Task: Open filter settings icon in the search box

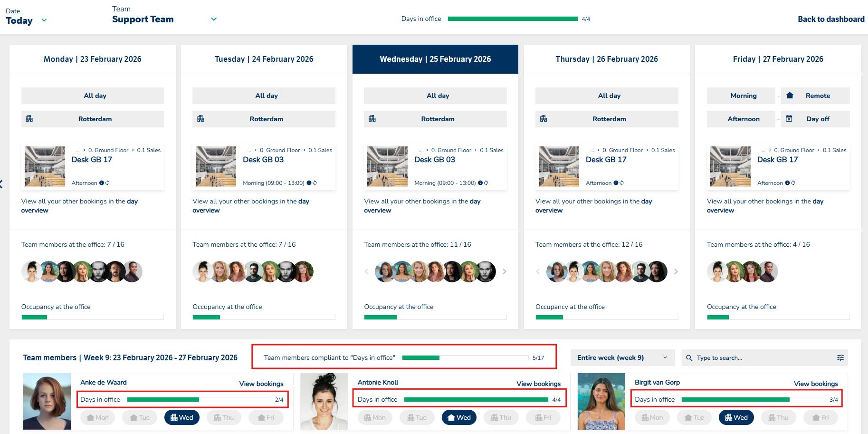Action: [x=840, y=358]
